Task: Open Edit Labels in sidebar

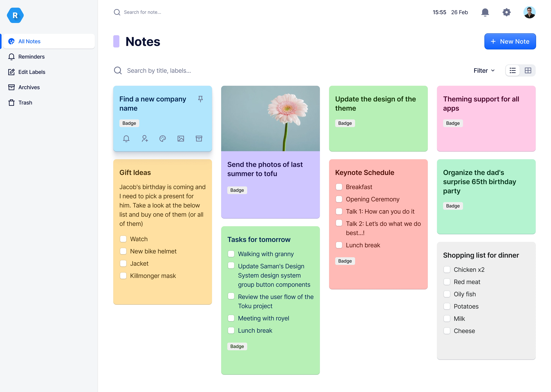Action: pyautogui.click(x=49, y=72)
